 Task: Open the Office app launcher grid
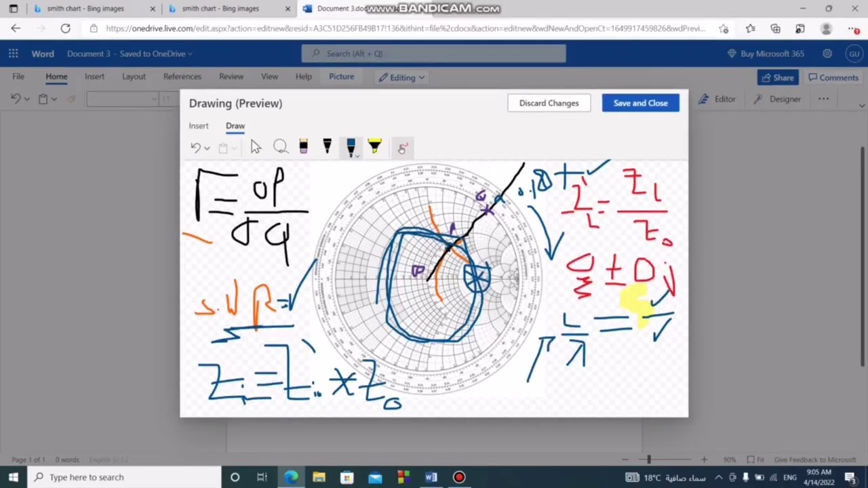tap(14, 54)
